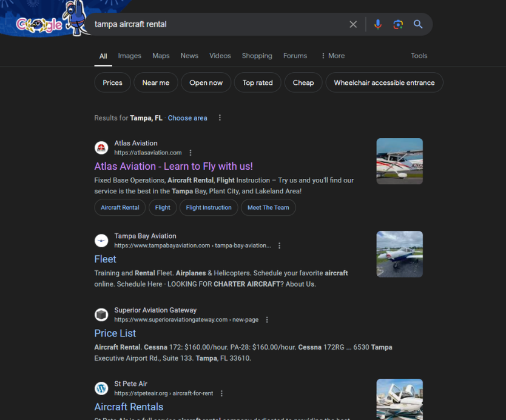
Task: Click the 'Superior Aviation Gateway' site name
Action: tap(155, 310)
